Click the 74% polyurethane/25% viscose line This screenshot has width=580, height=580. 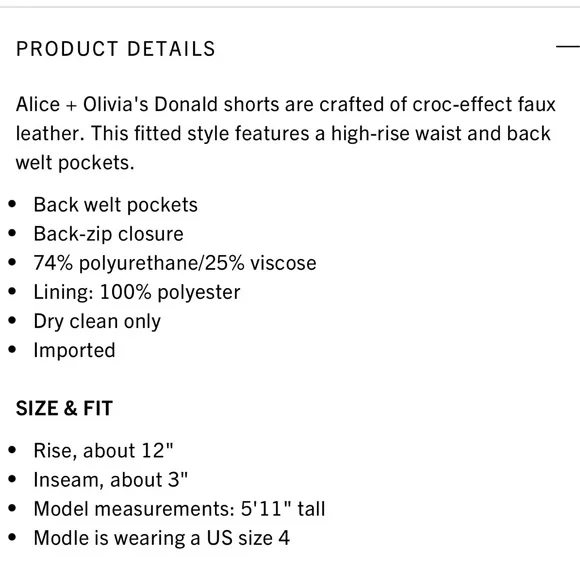point(175,263)
